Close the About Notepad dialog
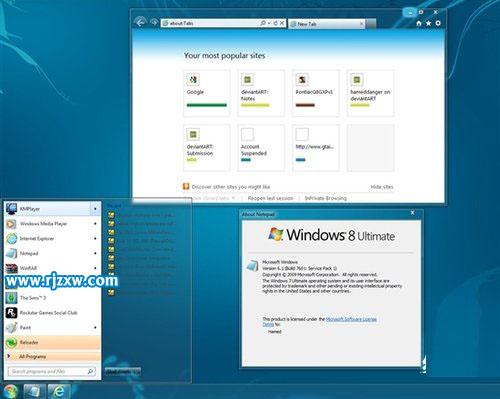This screenshot has width=500, height=399. (413, 213)
